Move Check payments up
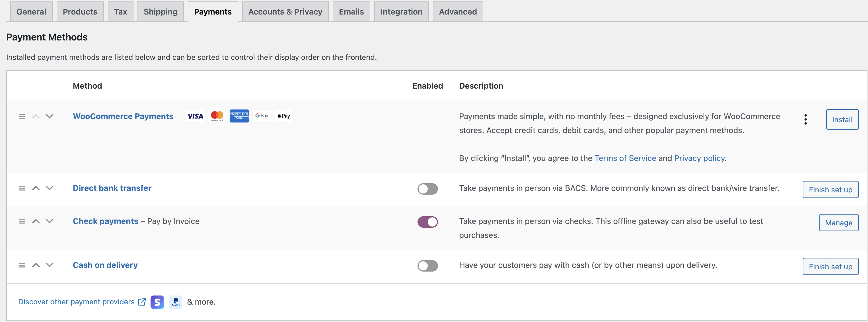The image size is (868, 322). 36,221
